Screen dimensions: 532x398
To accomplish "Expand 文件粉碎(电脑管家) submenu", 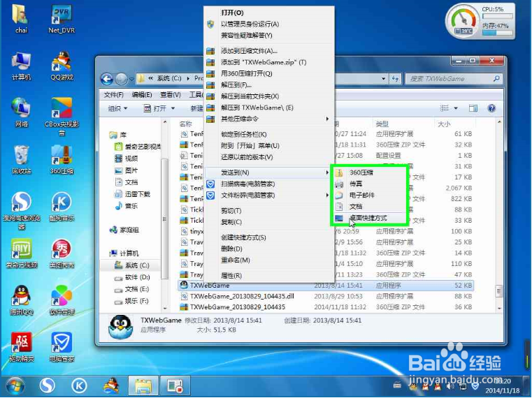I will pyautogui.click(x=268, y=196).
